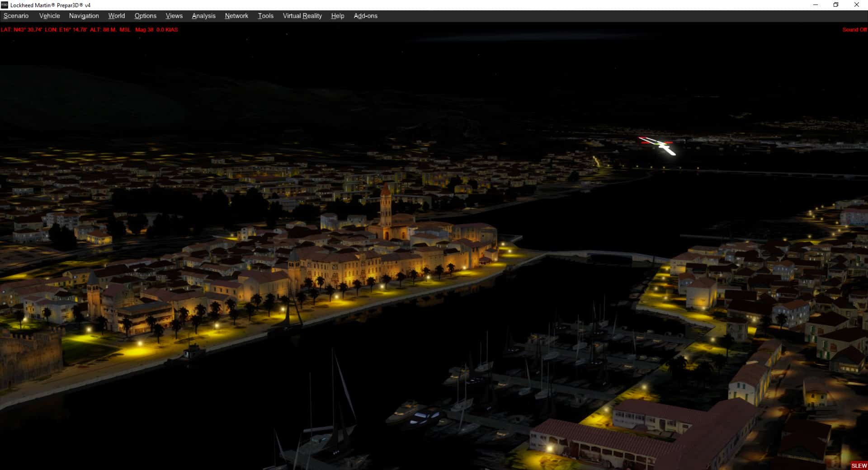Viewport: 868px width, 470px height.
Task: Open the Virtual Reality menu
Action: click(x=302, y=16)
